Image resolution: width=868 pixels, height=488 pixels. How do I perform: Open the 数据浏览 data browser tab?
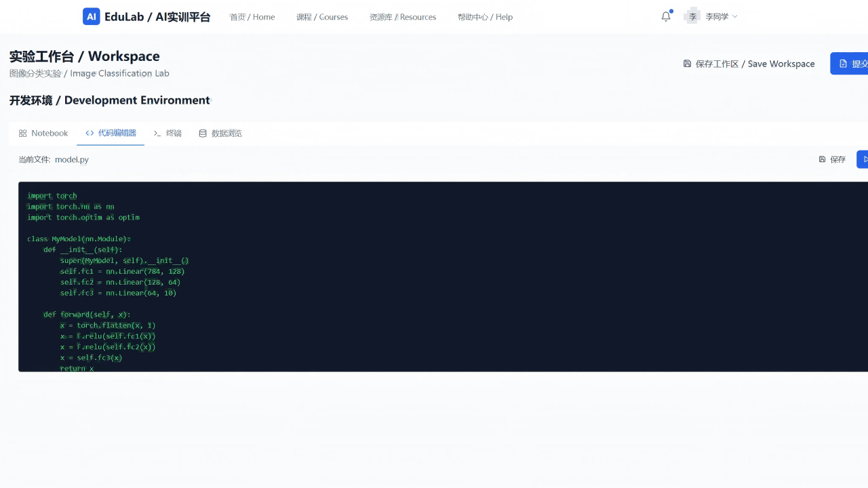coord(220,134)
